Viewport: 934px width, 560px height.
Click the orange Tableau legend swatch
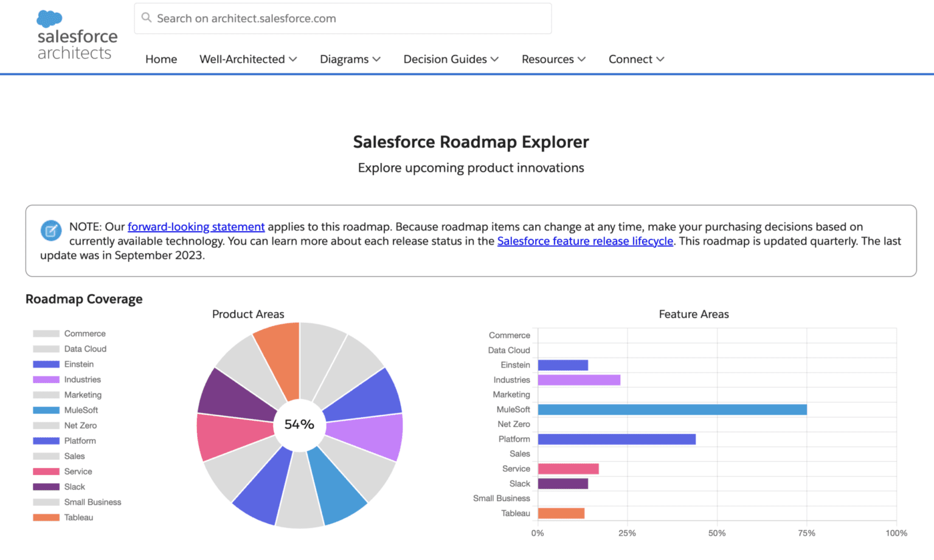pyautogui.click(x=45, y=517)
